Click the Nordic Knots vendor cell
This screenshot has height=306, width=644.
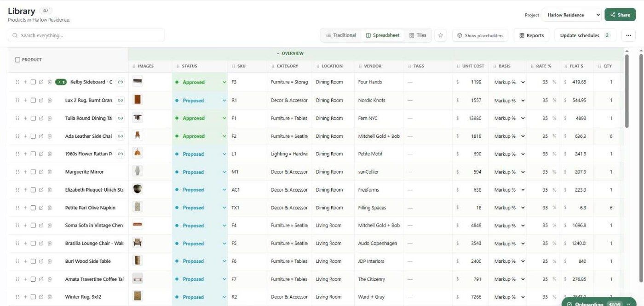(379, 100)
